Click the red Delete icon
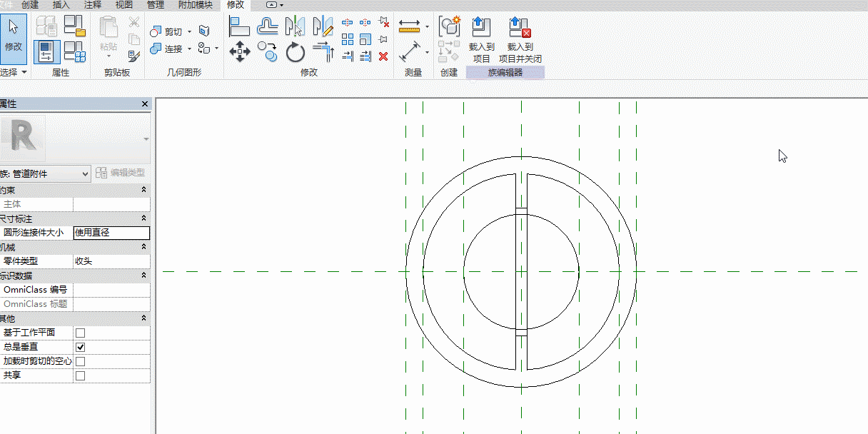The image size is (868, 434). pos(383,56)
